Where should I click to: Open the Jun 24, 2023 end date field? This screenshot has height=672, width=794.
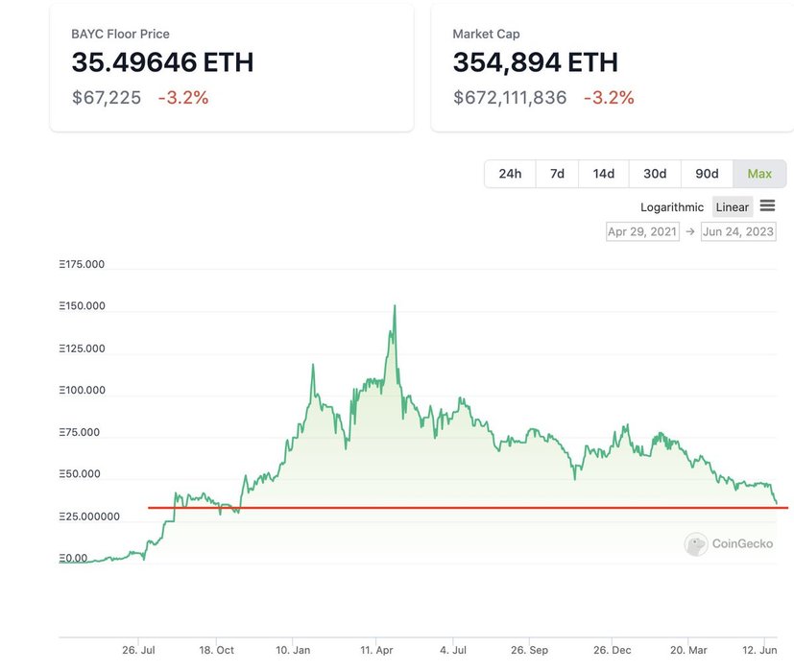point(737,231)
